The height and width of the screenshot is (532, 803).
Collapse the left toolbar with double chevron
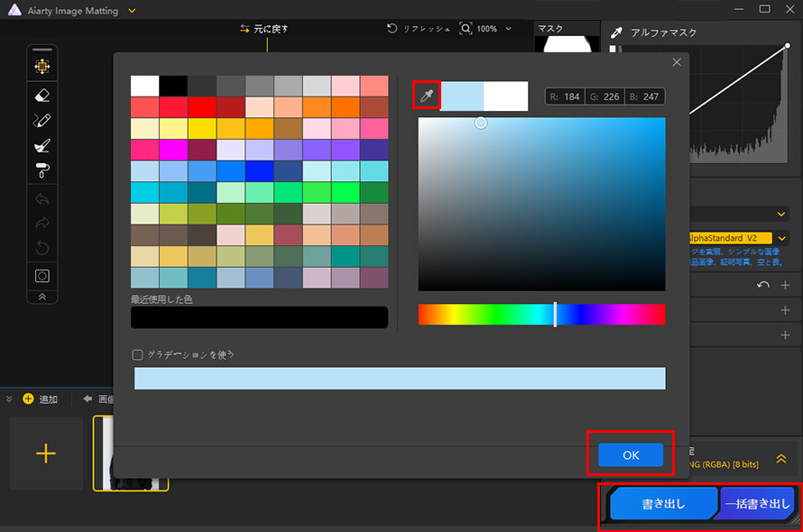[42, 297]
